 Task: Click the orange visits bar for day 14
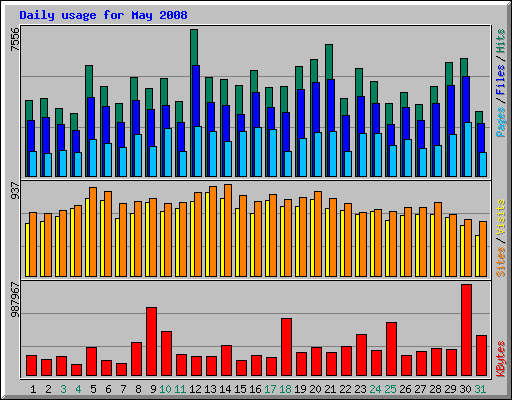pyautogui.click(x=228, y=230)
